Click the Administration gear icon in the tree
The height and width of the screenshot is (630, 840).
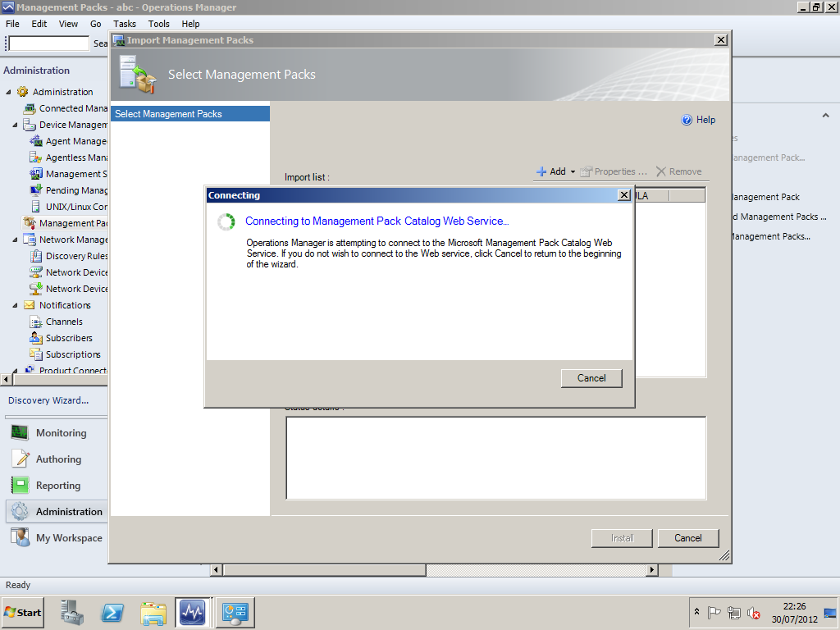(x=22, y=92)
